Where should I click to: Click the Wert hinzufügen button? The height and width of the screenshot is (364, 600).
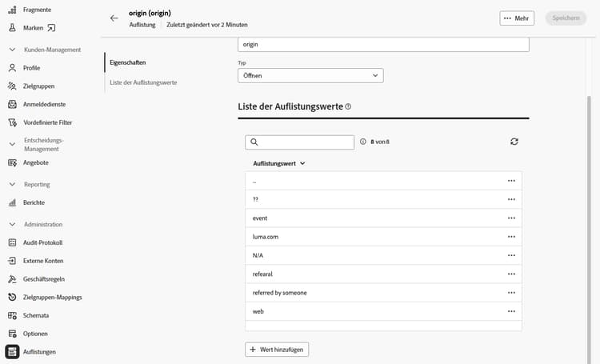[277, 350]
